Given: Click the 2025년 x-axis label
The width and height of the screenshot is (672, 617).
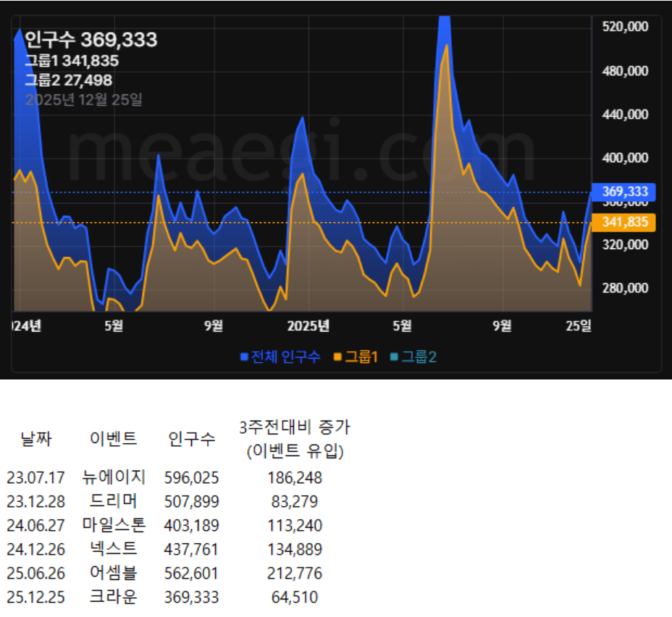Looking at the screenshot, I should click(308, 326).
